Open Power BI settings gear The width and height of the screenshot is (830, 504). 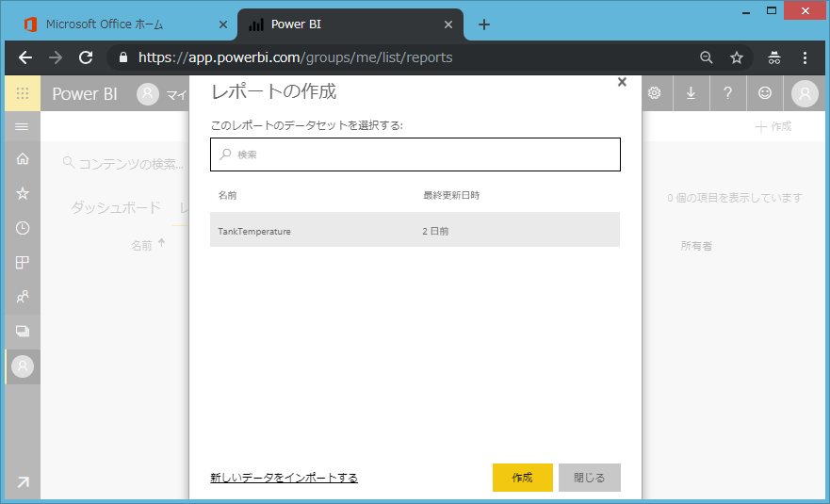coord(655,93)
